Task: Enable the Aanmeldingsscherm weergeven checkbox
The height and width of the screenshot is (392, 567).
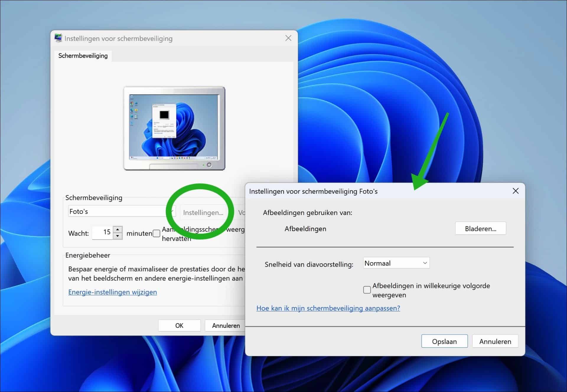Action: (x=156, y=233)
